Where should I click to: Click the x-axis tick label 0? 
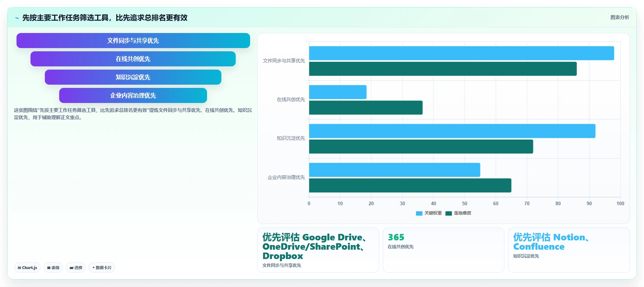pos(309,204)
